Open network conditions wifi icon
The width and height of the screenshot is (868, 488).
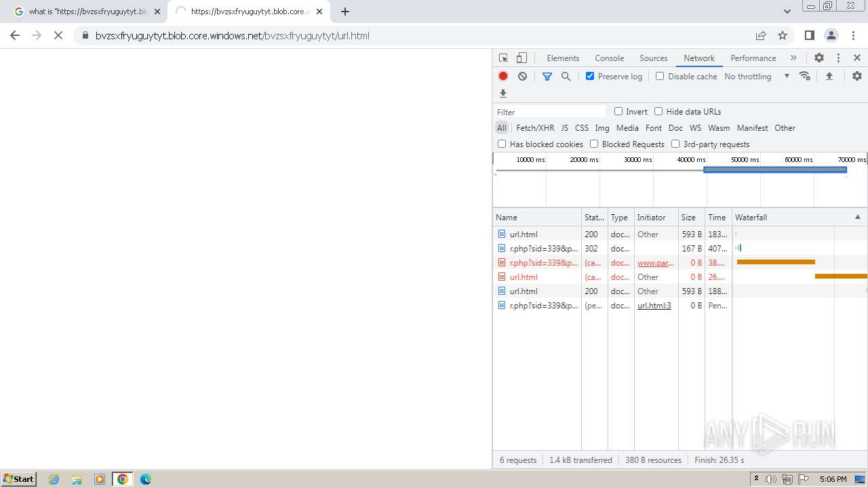click(805, 76)
